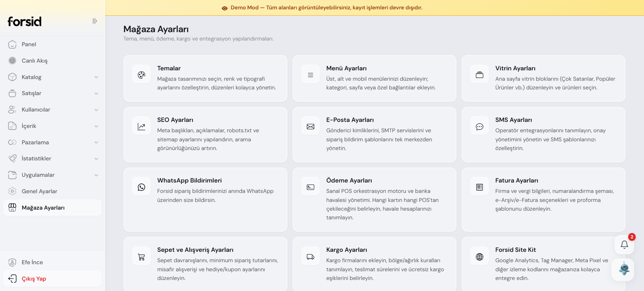Screen dimensions: 644x291
Task: Expand the Kullanıcılar menu chevron
Action: (x=96, y=110)
